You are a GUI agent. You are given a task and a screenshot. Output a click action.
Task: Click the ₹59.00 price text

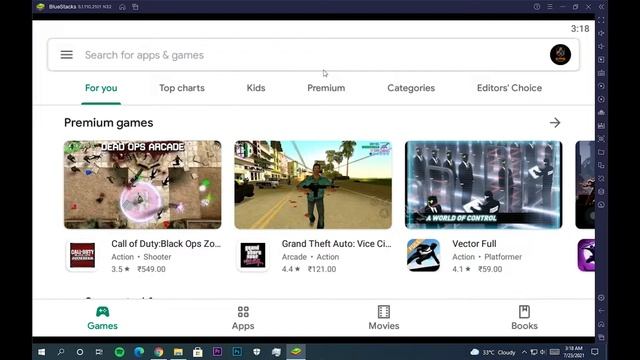pos(490,269)
